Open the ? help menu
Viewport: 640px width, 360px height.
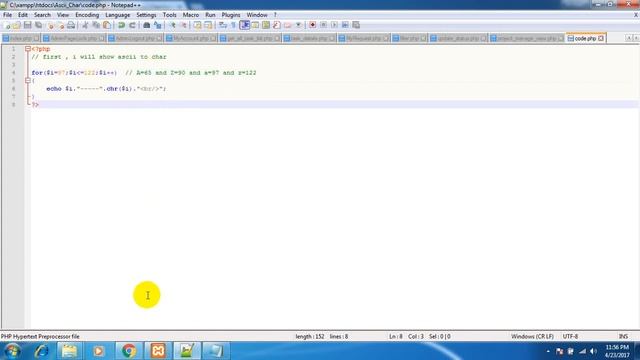275,15
